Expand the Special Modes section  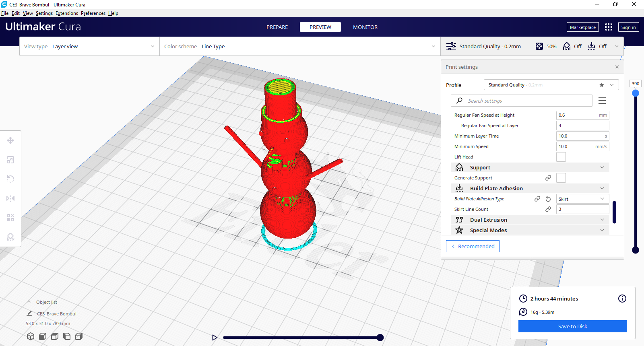click(x=530, y=230)
